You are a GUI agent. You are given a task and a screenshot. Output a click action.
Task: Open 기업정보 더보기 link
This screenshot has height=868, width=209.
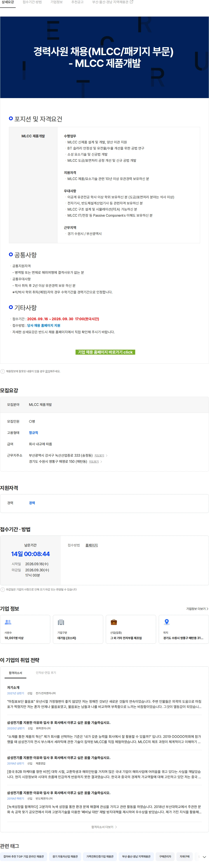pos(197,609)
